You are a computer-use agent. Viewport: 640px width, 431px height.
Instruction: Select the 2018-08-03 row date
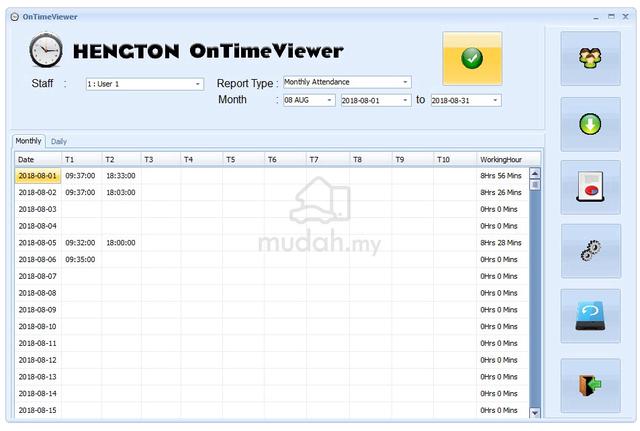38,209
